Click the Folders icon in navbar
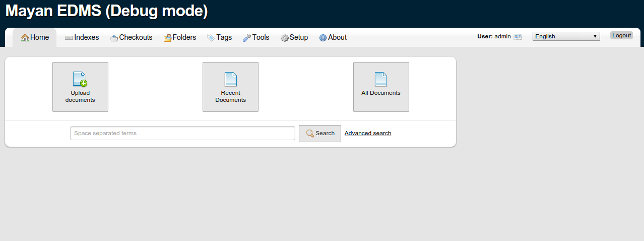Image resolution: width=644 pixels, height=241 pixels. (x=168, y=38)
